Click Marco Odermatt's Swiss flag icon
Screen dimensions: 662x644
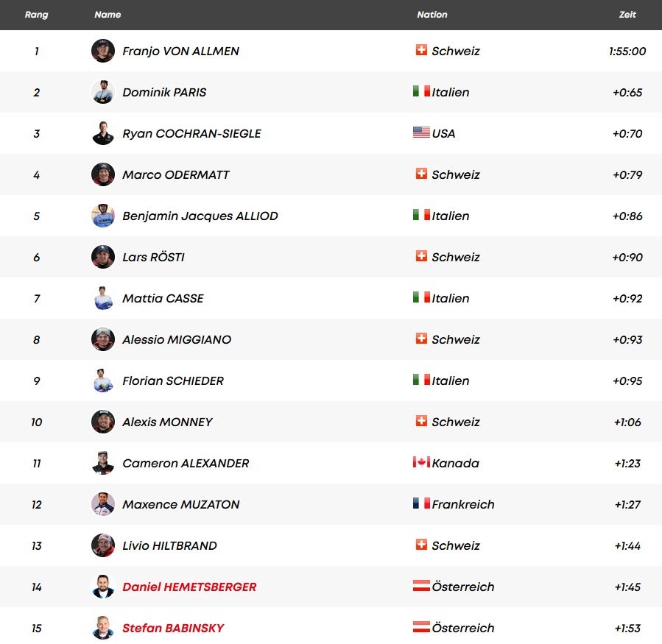coord(421,174)
